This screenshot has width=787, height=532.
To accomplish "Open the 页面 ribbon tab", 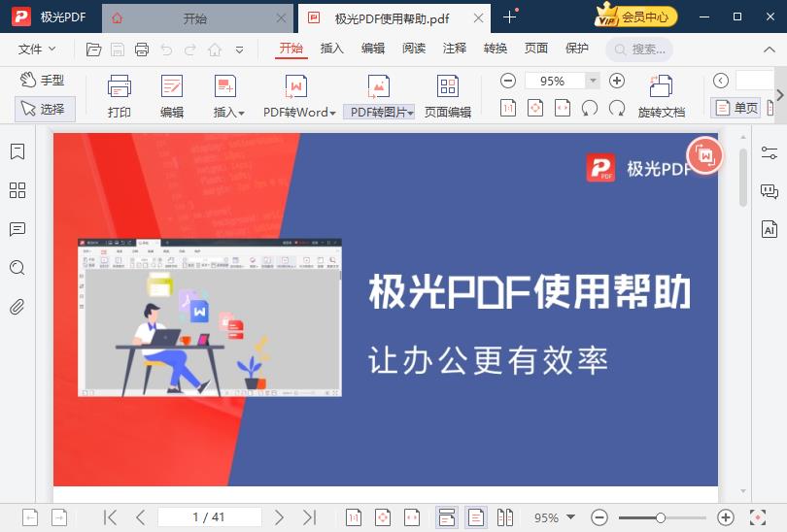I will pyautogui.click(x=536, y=49).
